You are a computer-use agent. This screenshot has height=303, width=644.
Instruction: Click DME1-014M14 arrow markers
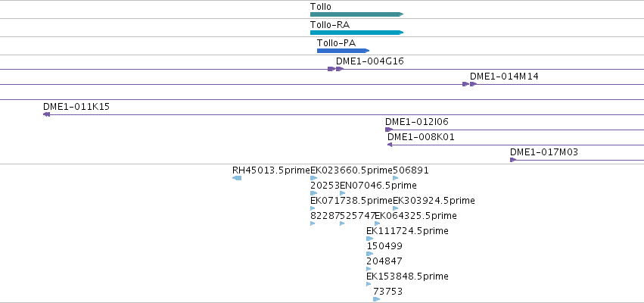[x=469, y=84]
